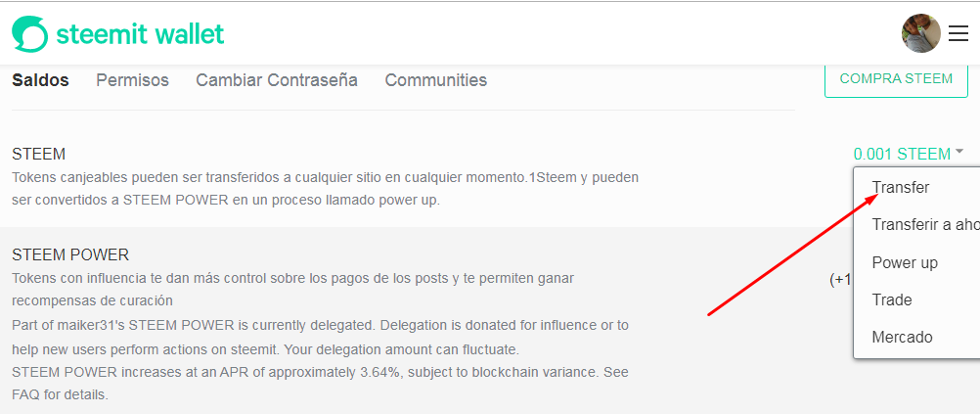Screen dimensions: 980x414
Task: Choose Trade from the dropdown list
Action: coord(891,300)
